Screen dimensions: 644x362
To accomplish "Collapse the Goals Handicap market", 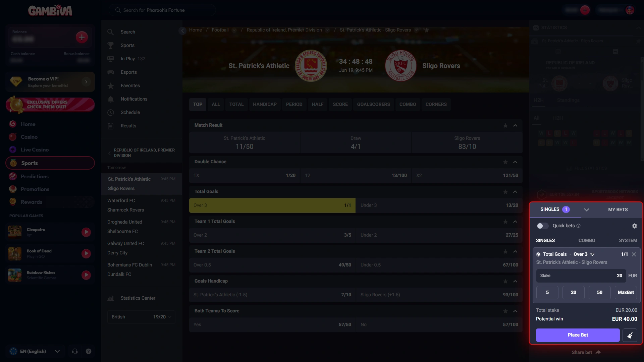I will 515,281.
